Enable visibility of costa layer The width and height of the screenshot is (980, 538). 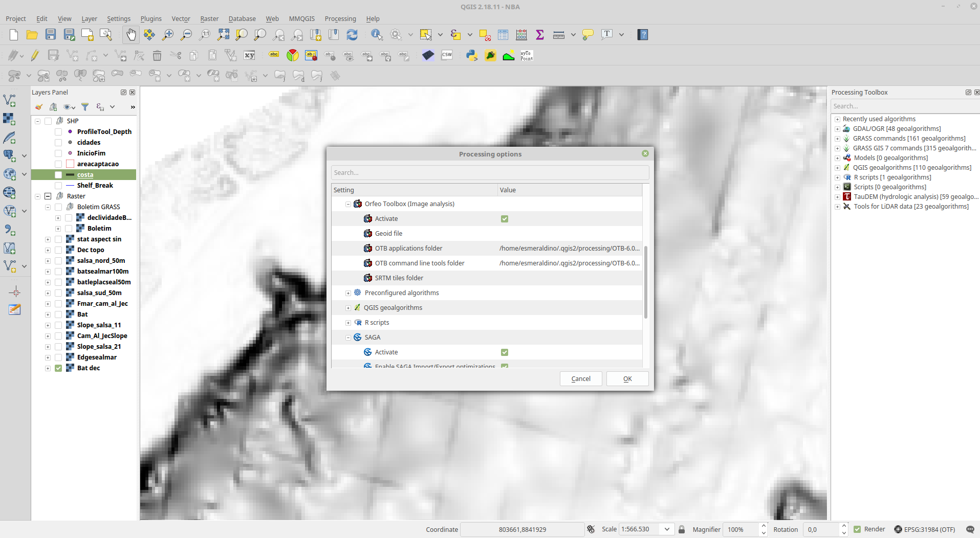pyautogui.click(x=58, y=175)
